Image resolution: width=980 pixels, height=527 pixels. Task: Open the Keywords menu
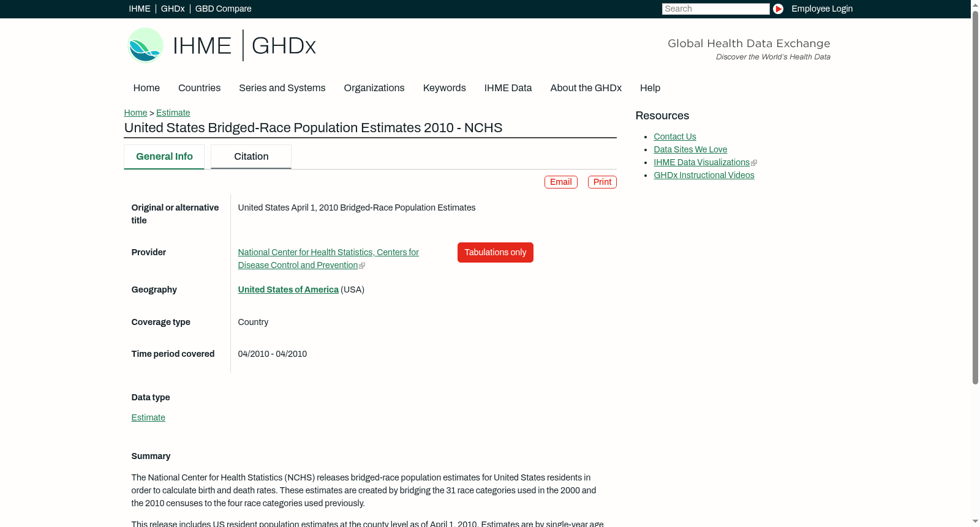pyautogui.click(x=444, y=88)
